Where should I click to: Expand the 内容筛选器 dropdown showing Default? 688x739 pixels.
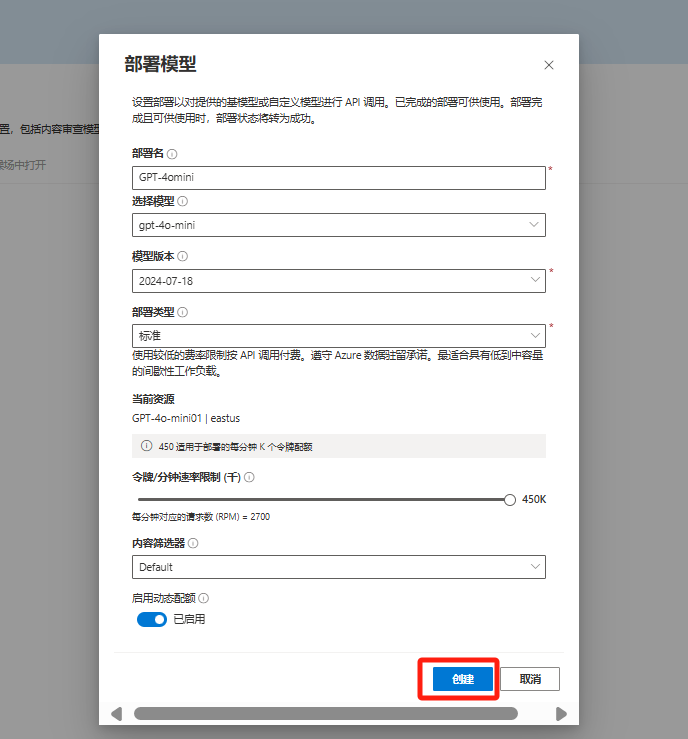338,567
